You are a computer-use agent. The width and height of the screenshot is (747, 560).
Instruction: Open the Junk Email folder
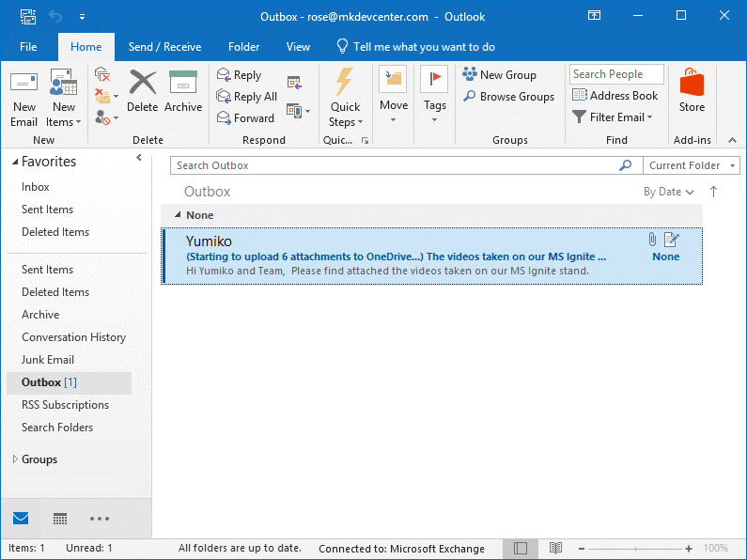tap(48, 360)
